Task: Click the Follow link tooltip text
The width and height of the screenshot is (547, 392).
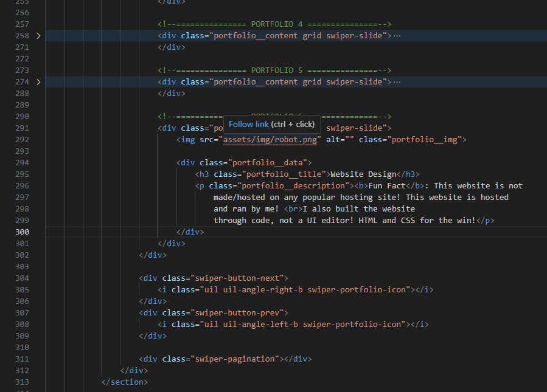Action: coord(249,124)
